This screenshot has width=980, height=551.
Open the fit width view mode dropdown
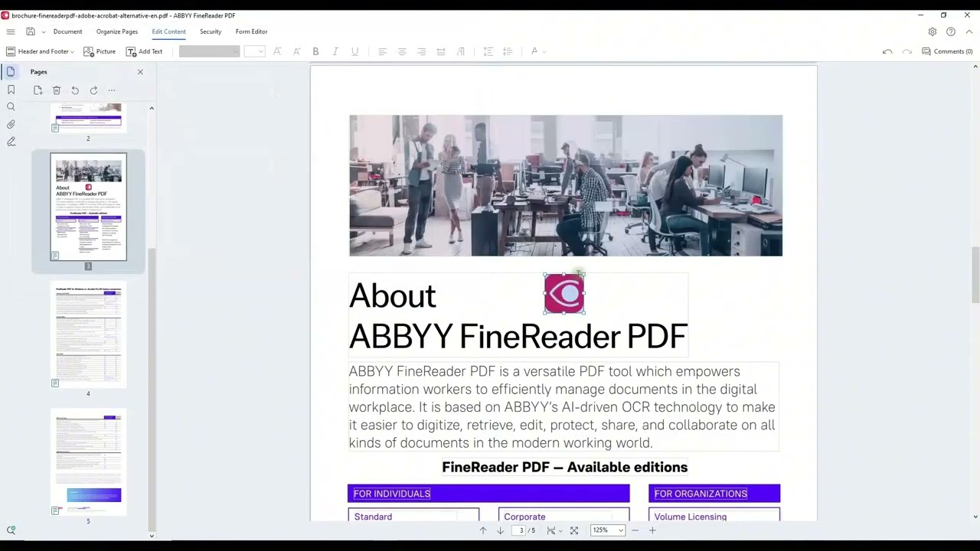coord(554,530)
